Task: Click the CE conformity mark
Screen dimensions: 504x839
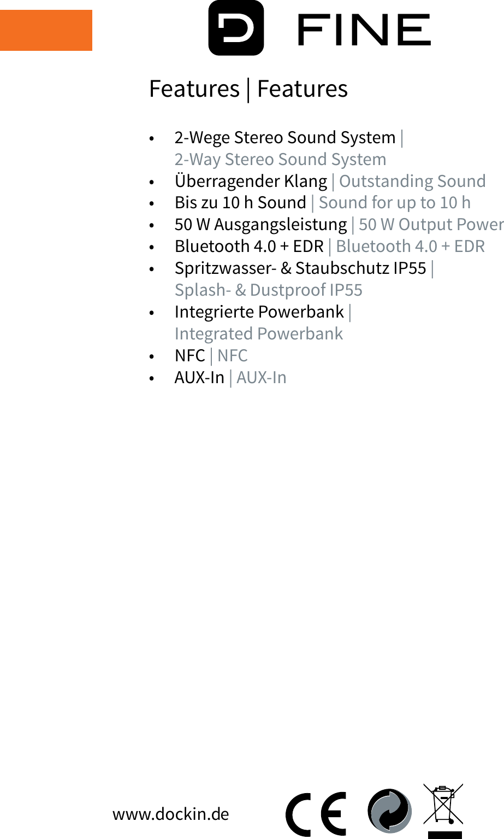Action: (316, 813)
